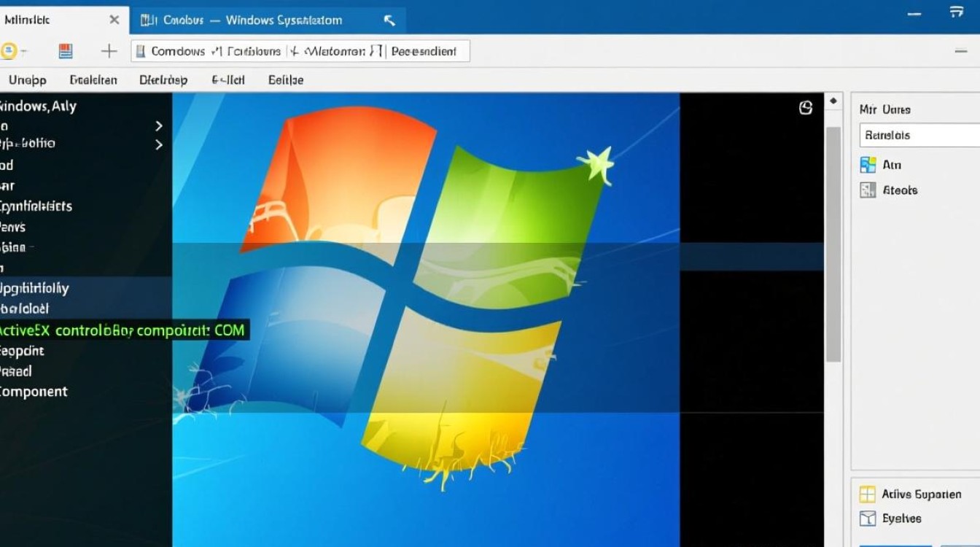The image size is (980, 547).
Task: Expand the second sidebar item's submenu chevron
Action: (159, 125)
